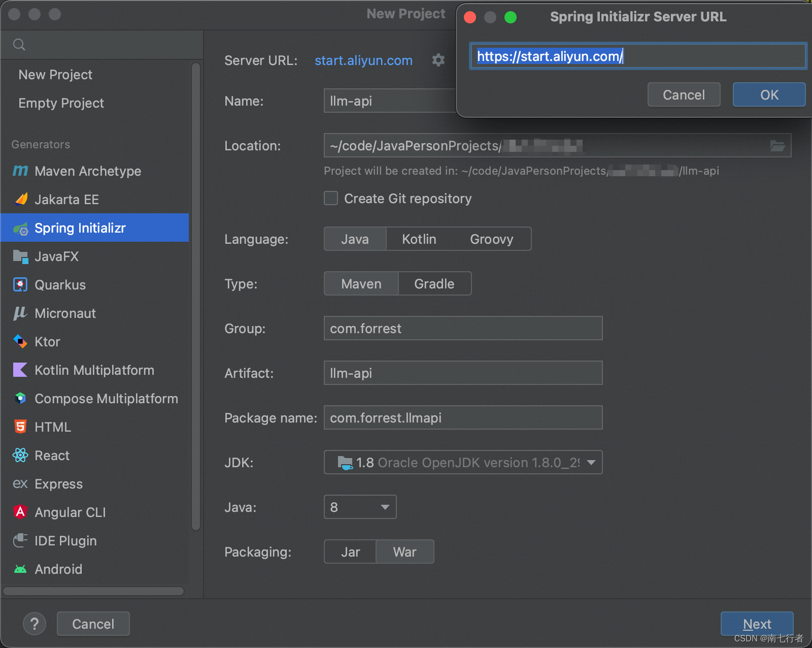Viewport: 812px width, 648px height.
Task: Click Cancel in New Project window
Action: coord(93,624)
